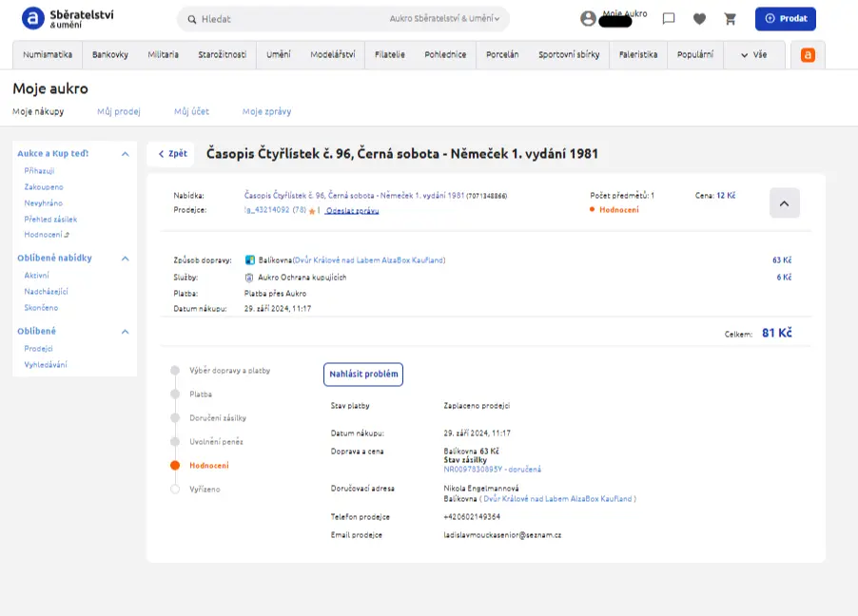Click the seller email address
This screenshot has width=858, height=616.
pos(502,535)
